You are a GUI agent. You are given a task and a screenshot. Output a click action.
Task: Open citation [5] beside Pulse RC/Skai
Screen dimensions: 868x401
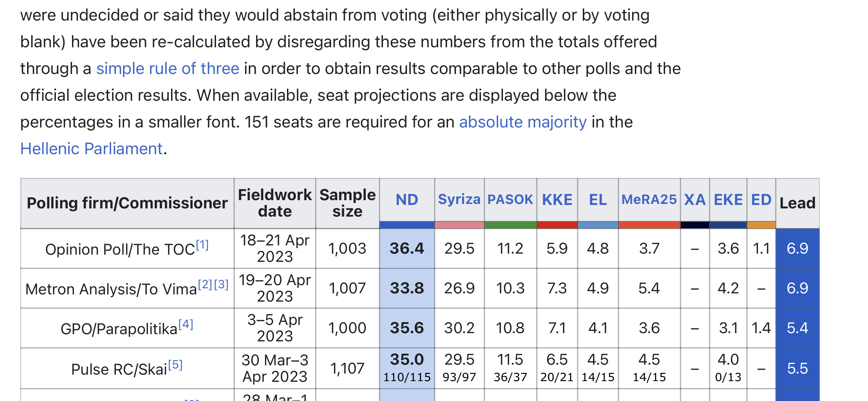pos(175,365)
